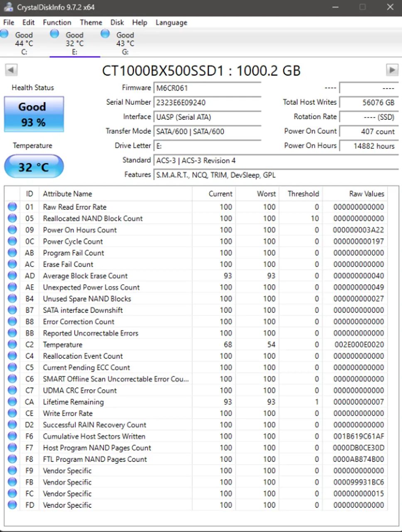Click the status dot for Reallocated NAND Block Count

12,218
